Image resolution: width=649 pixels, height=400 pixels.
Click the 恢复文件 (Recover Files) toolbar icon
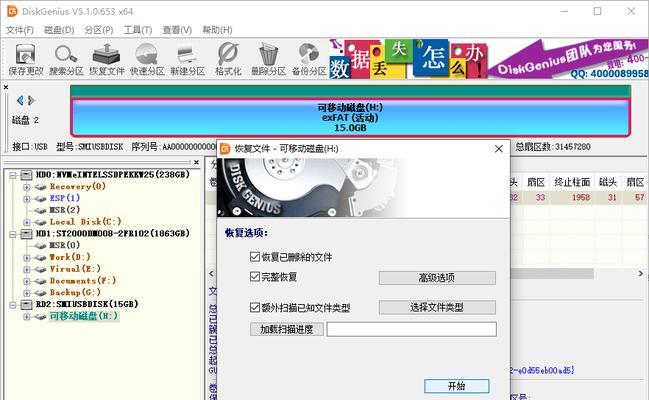(106, 56)
